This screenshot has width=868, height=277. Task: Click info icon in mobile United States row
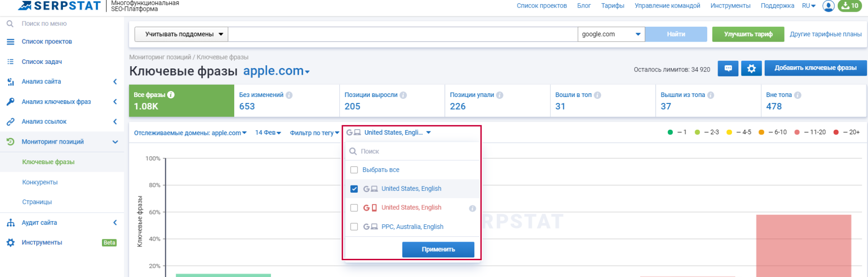coord(472,208)
